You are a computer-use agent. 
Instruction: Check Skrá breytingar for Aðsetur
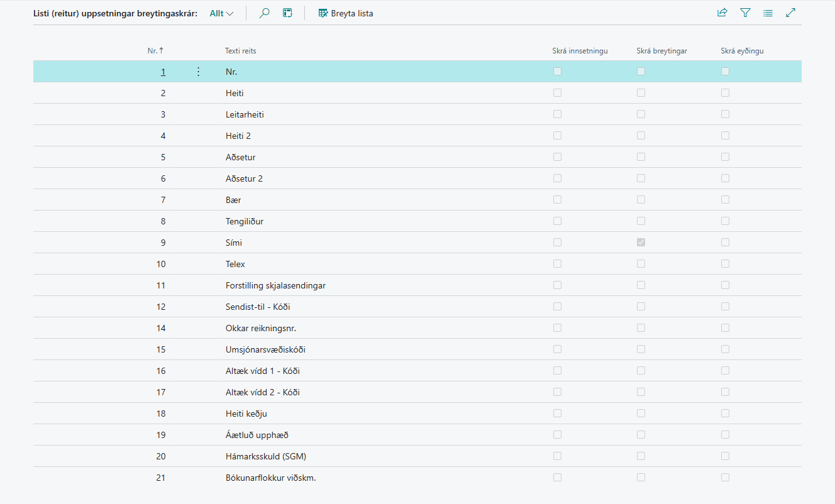point(641,156)
